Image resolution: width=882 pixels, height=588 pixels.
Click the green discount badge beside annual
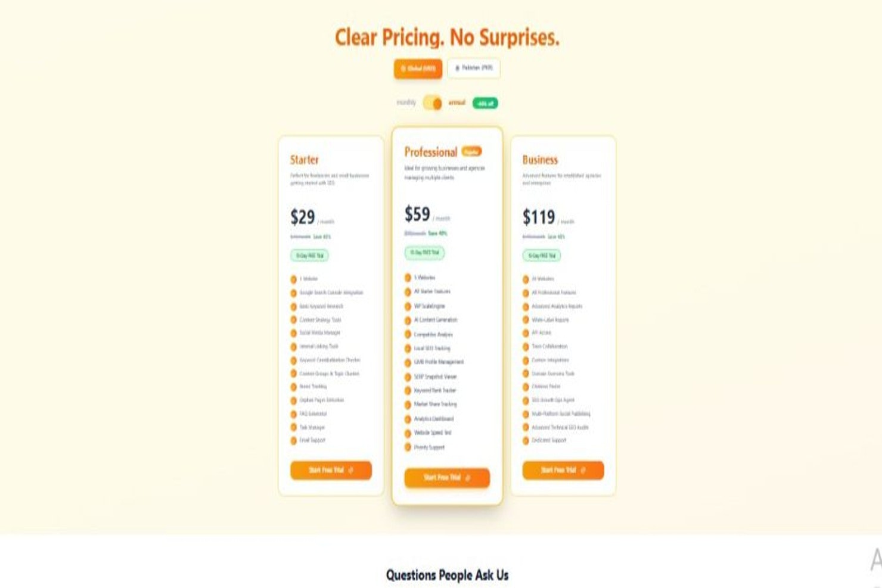(x=484, y=102)
